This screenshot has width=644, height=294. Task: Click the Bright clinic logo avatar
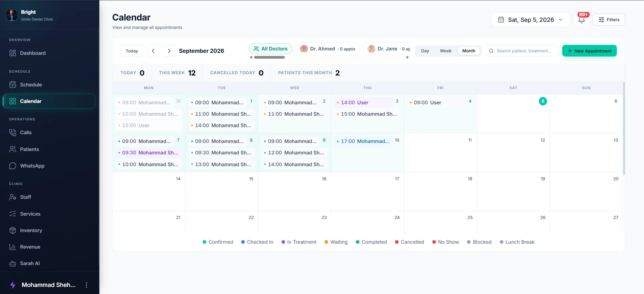(12, 15)
